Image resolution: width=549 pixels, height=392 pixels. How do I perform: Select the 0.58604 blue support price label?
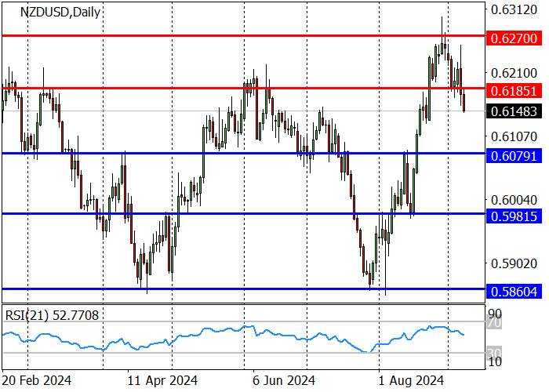(514, 291)
